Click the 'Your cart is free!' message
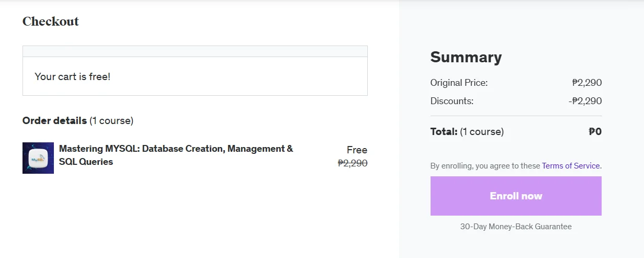 click(x=73, y=76)
